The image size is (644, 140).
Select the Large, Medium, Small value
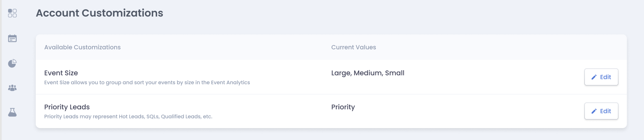click(x=368, y=73)
